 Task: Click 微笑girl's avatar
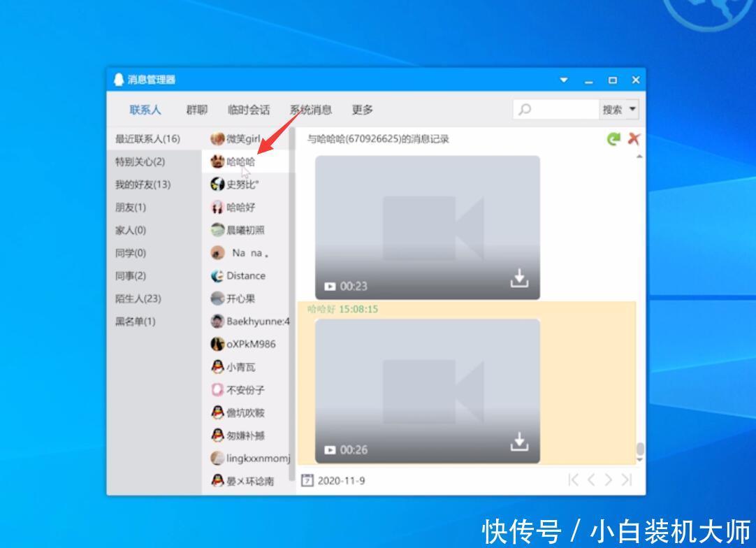pyautogui.click(x=217, y=139)
